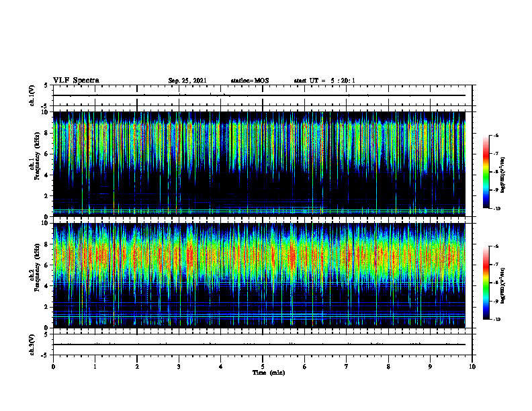The image size is (532, 411).
Task: Click the "VLF Spectra" plot title
Action: [x=76, y=81]
